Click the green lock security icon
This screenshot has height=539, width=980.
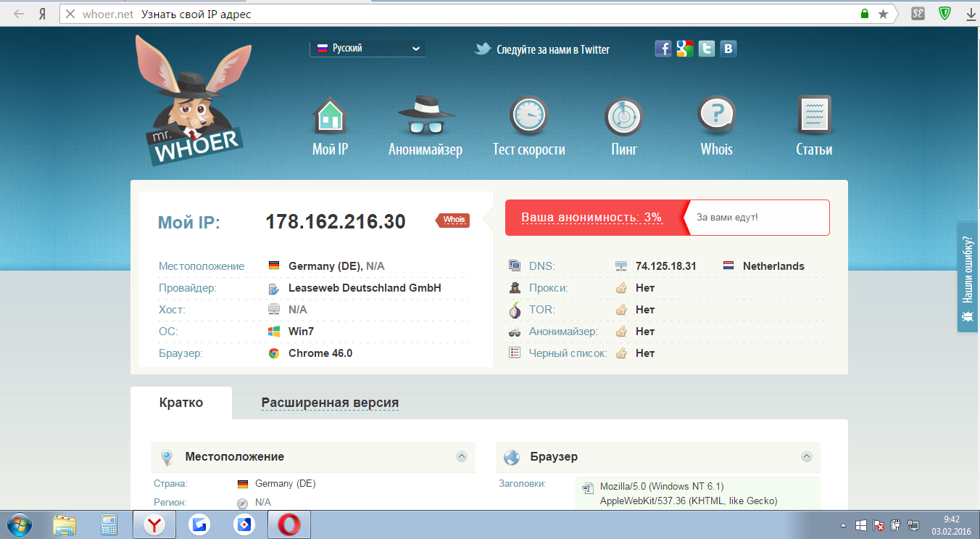[864, 14]
